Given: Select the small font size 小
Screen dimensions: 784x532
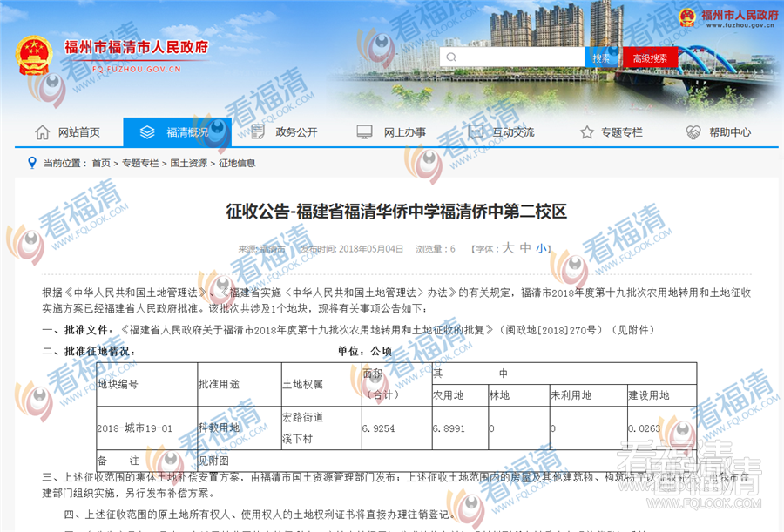Looking at the screenshot, I should click(541, 248).
